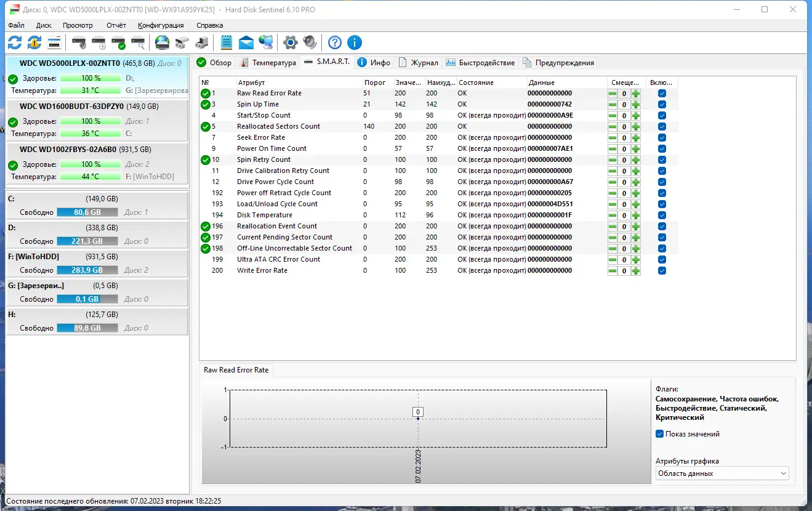Select the WDC WD5000LPLX-00ZNTT0 disk
Image resolution: width=812 pixels, height=511 pixels.
[97, 77]
